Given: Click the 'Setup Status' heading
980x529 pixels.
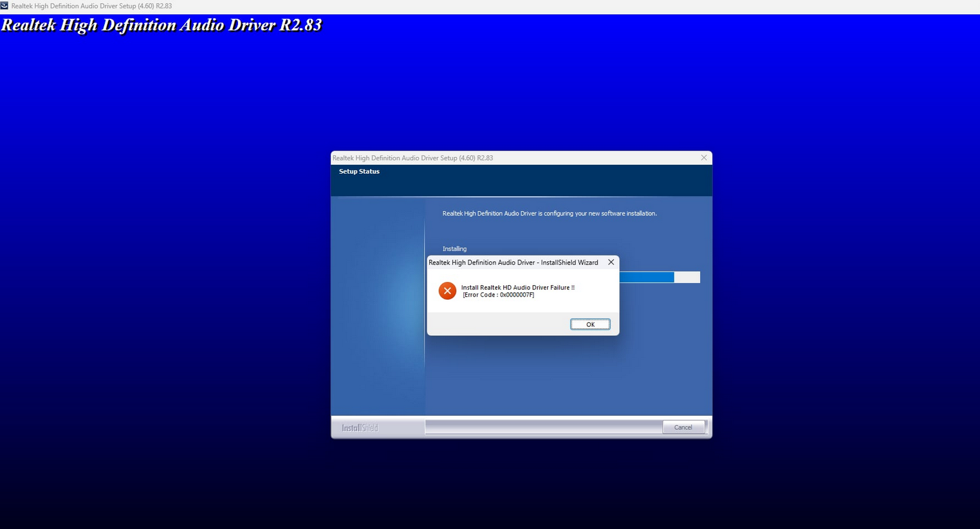Looking at the screenshot, I should pos(359,171).
